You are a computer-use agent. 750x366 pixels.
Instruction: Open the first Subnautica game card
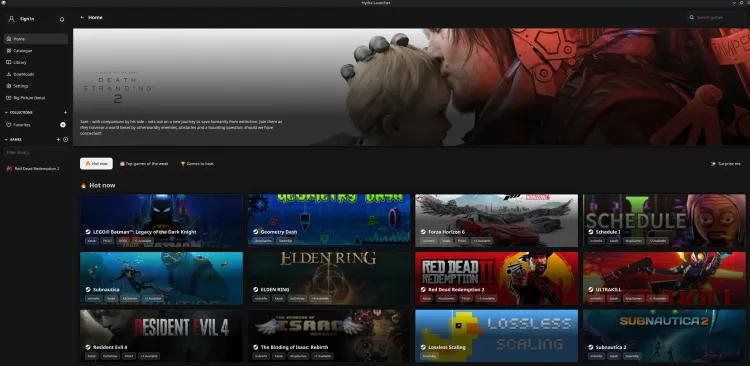click(x=161, y=278)
